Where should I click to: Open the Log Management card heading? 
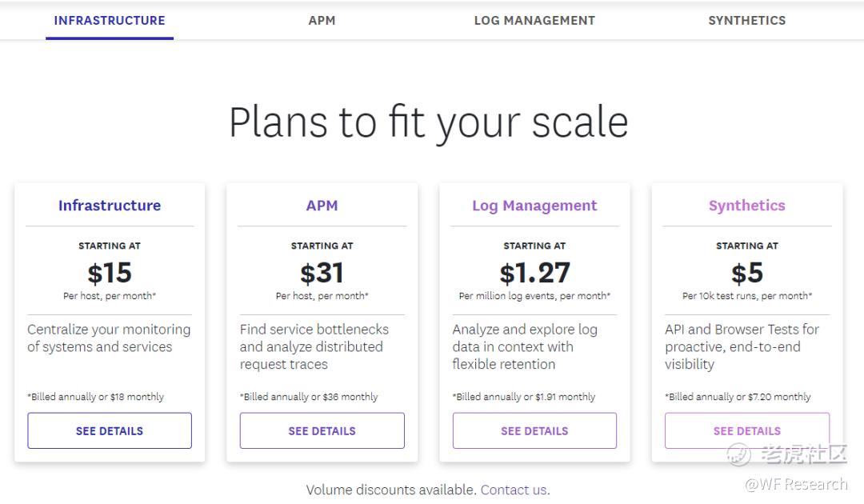(x=534, y=206)
